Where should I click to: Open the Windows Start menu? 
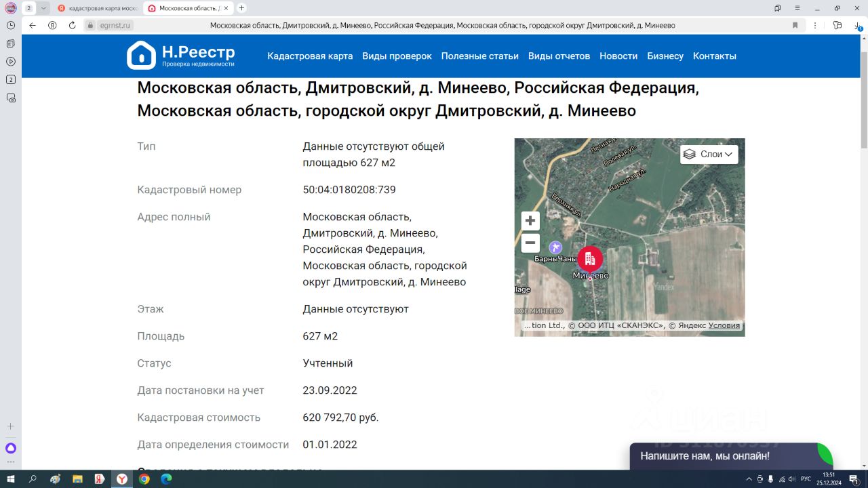coord(11,479)
